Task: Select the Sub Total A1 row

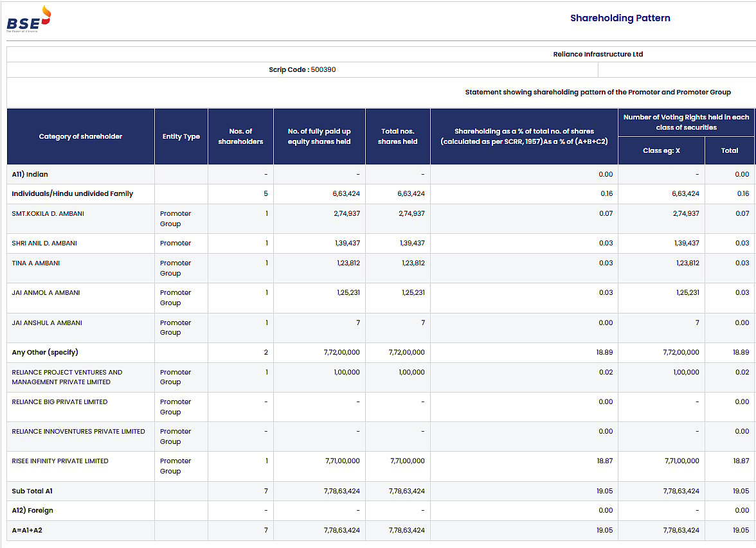Action: pos(34,491)
